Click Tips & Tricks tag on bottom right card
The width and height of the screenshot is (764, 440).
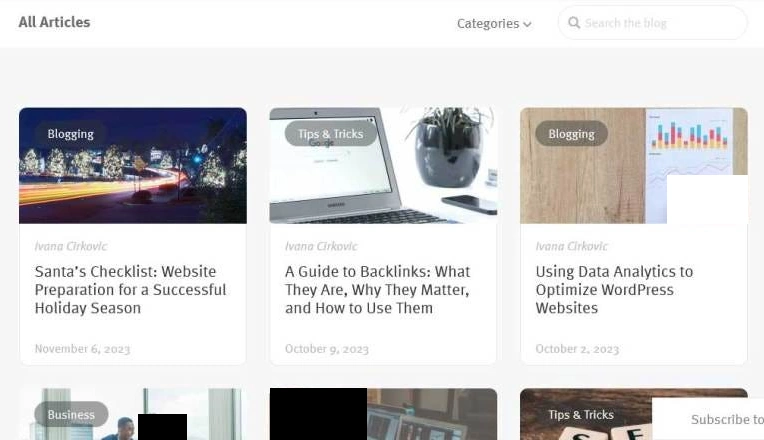point(581,414)
